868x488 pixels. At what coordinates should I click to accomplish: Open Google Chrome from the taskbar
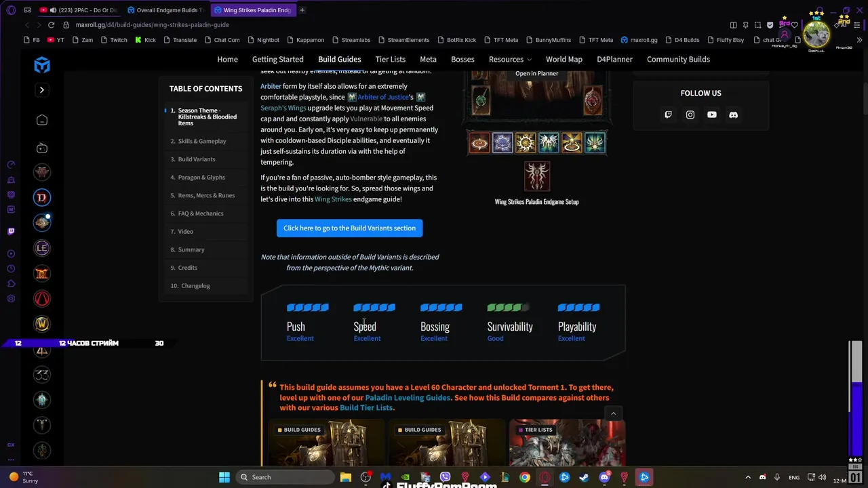[x=525, y=477]
